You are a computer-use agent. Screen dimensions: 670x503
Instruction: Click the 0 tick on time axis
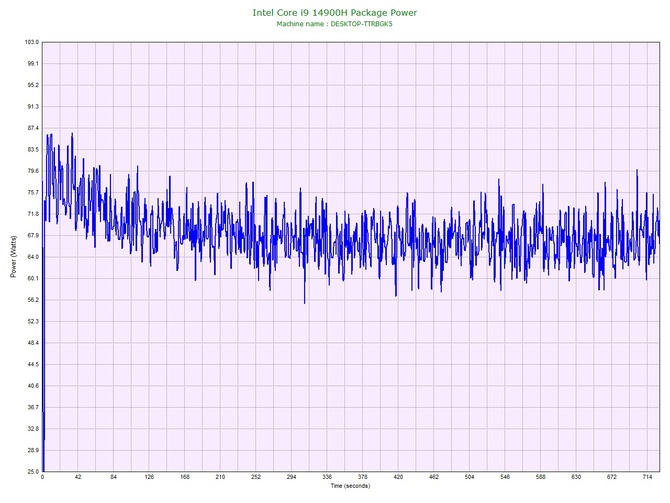[42, 477]
